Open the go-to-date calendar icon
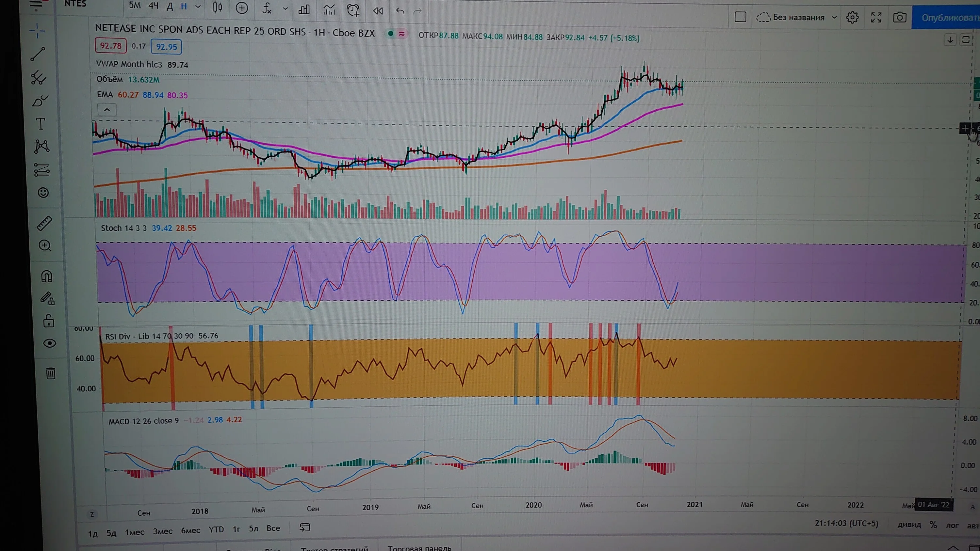This screenshot has height=551, width=980. [x=305, y=527]
